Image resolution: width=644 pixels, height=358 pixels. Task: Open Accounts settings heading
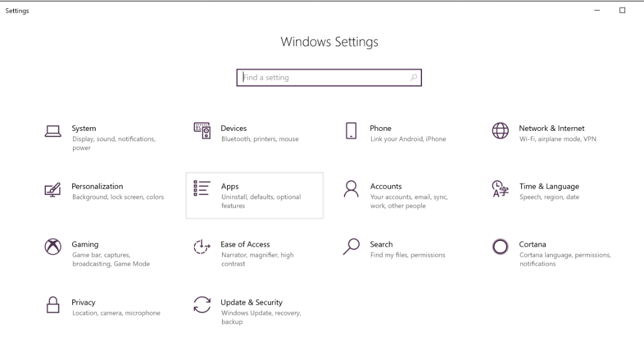pyautogui.click(x=386, y=186)
